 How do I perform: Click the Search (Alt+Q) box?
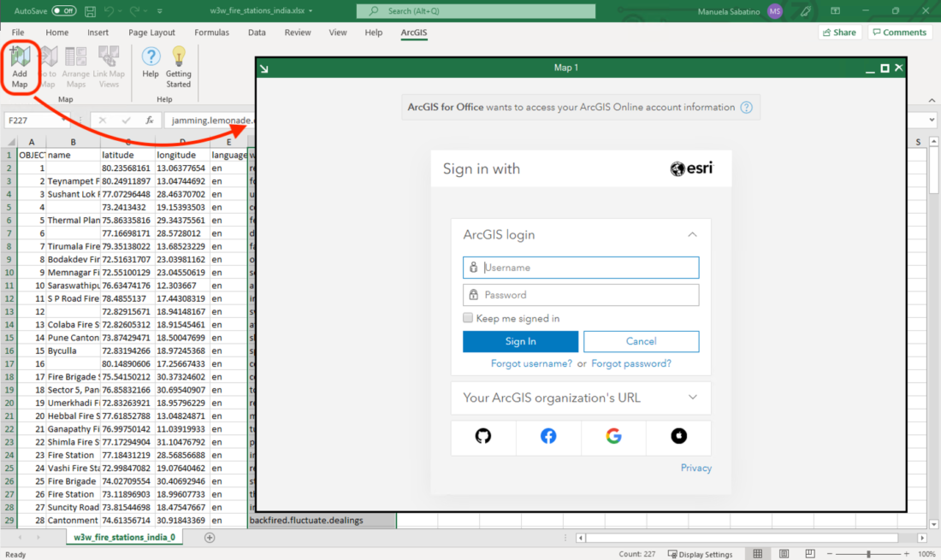476,11
